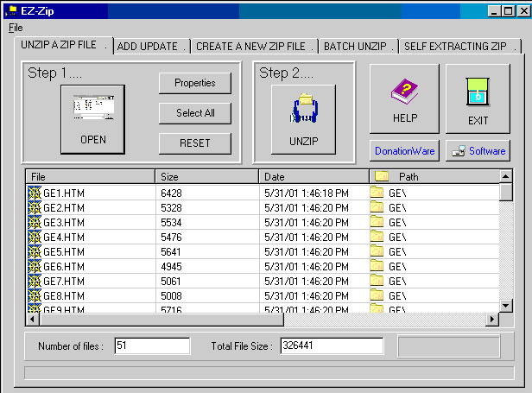
Task: Click the vertical scrollbar thumb
Action: point(505,192)
